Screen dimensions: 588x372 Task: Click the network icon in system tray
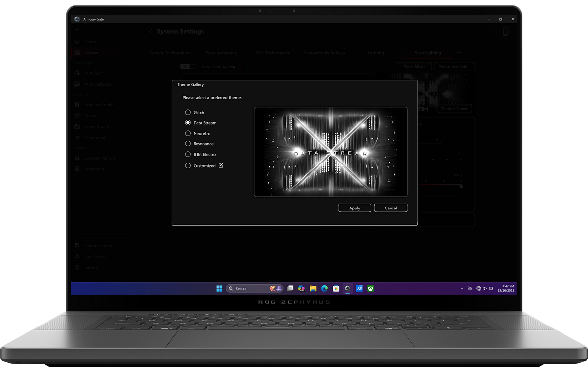pos(478,289)
